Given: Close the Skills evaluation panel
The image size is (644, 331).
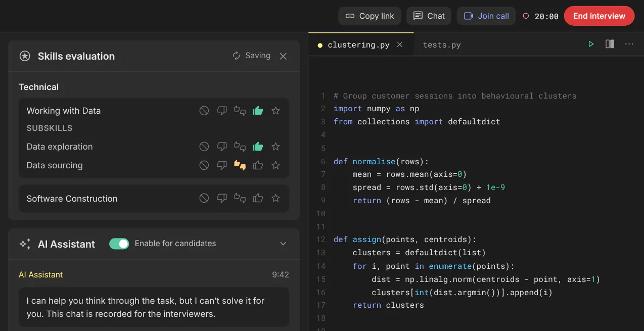Looking at the screenshot, I should point(283,56).
